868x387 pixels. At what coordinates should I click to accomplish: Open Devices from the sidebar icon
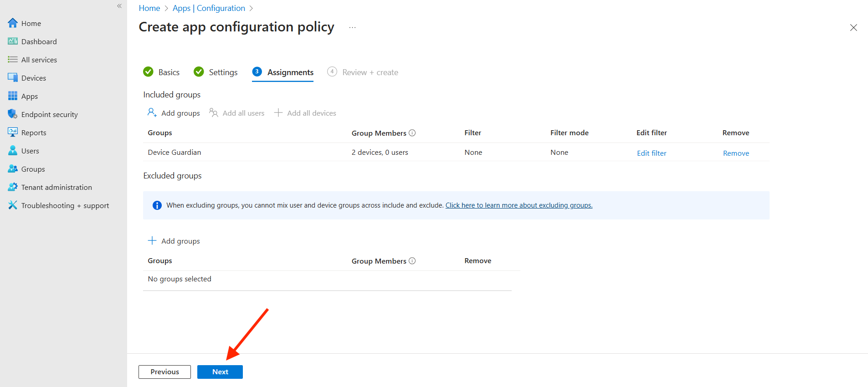tap(13, 78)
